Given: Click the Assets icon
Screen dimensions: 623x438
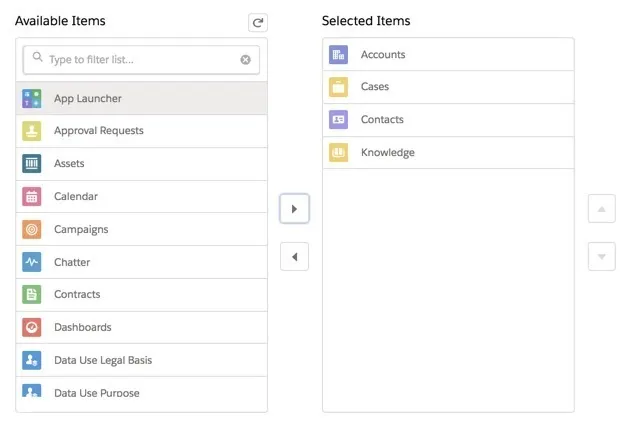Looking at the screenshot, I should (x=32, y=164).
